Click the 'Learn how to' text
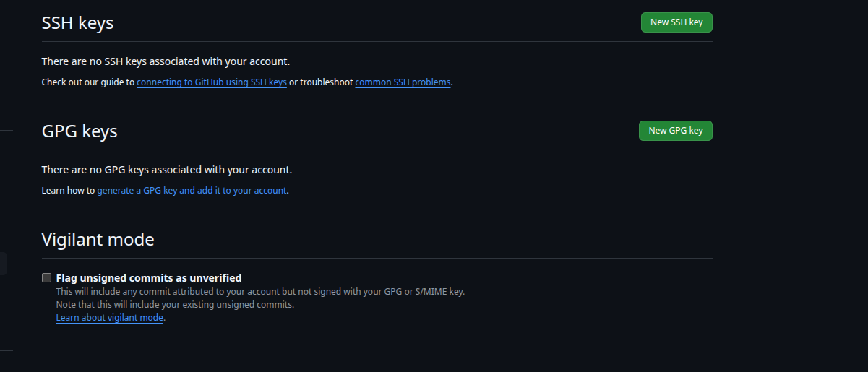868x372 pixels. point(68,191)
